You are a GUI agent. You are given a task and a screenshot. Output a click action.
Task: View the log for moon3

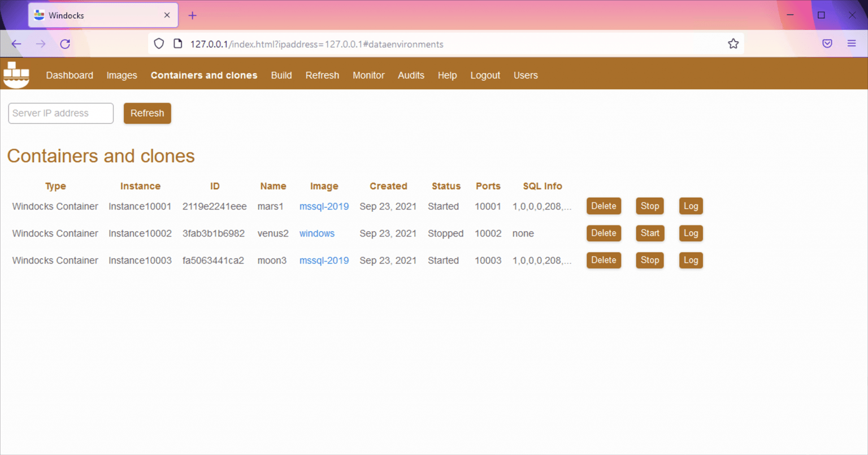pyautogui.click(x=691, y=260)
